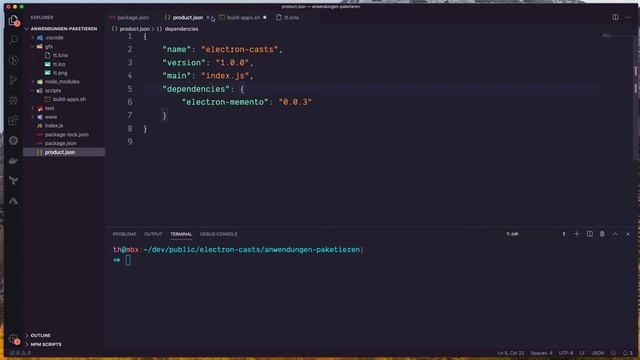This screenshot has height=360, width=640.
Task: Click the tt.icns file icon in the Explorer
Action: (x=48, y=55)
